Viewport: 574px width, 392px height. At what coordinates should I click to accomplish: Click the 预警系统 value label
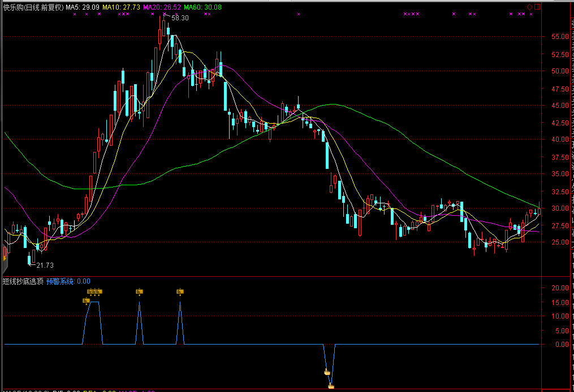pos(68,281)
